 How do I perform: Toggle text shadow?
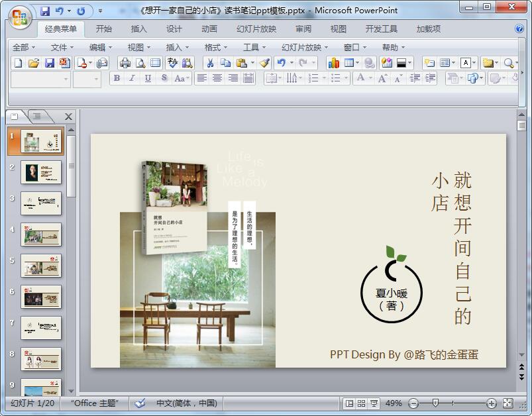[164, 78]
